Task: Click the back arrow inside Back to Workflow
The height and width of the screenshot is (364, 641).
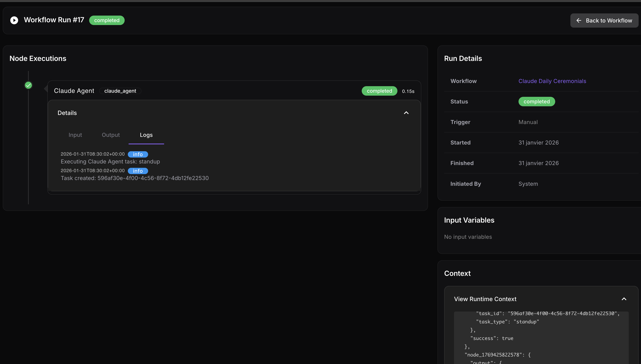Action: pyautogui.click(x=579, y=20)
